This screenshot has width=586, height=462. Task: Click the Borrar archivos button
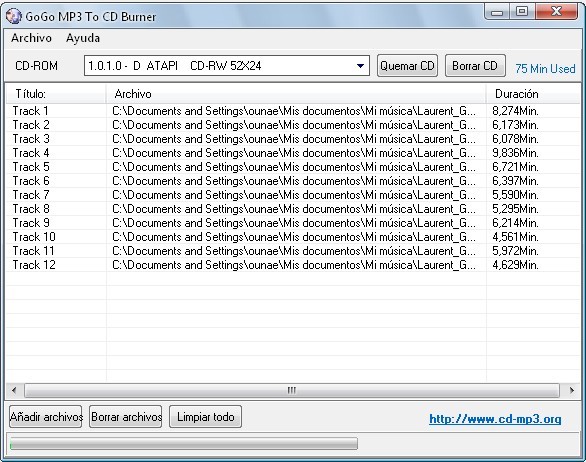coord(126,417)
